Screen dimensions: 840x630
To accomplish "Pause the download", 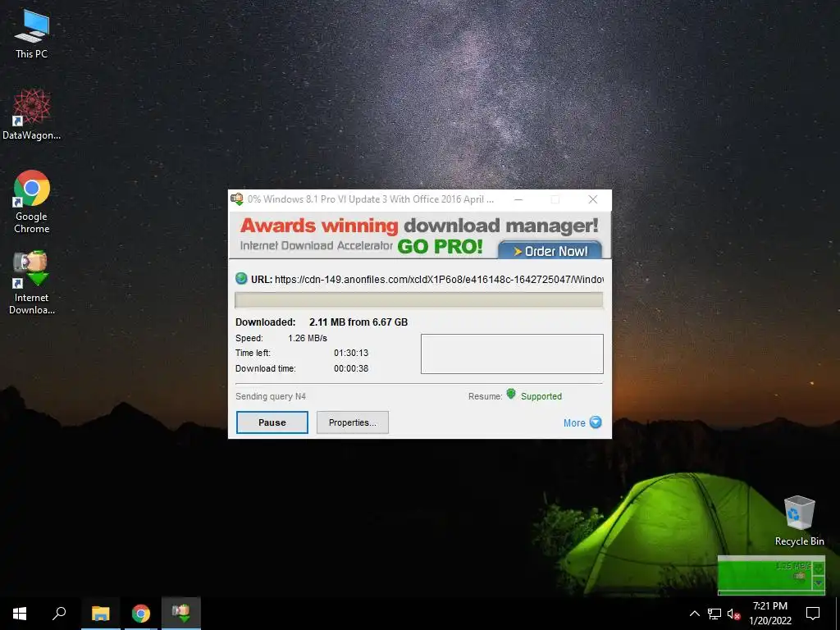I will 272,422.
